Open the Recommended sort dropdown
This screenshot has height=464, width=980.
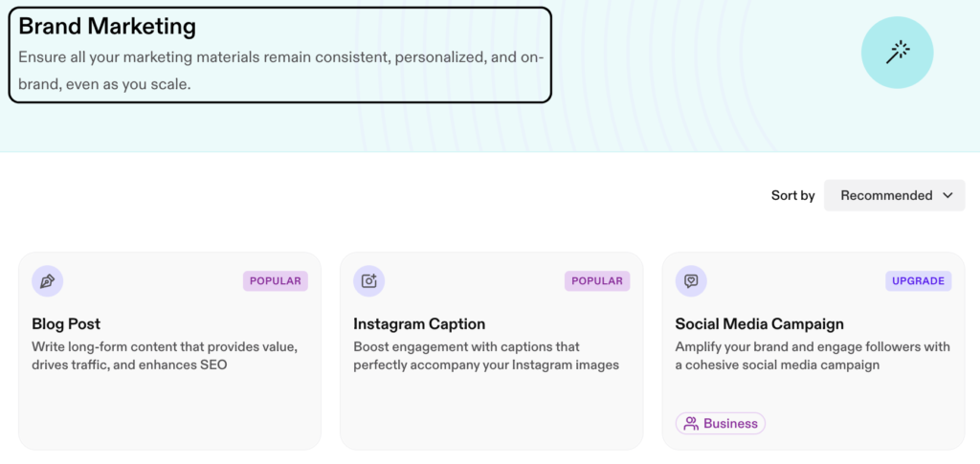[895, 195]
